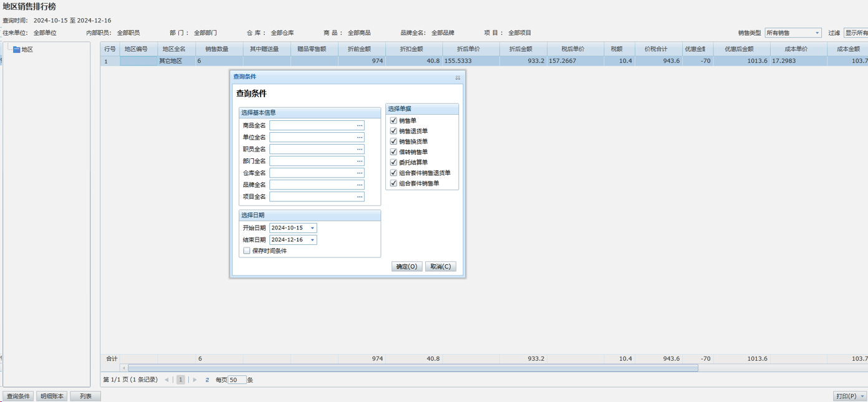
Task: Enable the 保存时间条件 checkbox
Action: (247, 251)
